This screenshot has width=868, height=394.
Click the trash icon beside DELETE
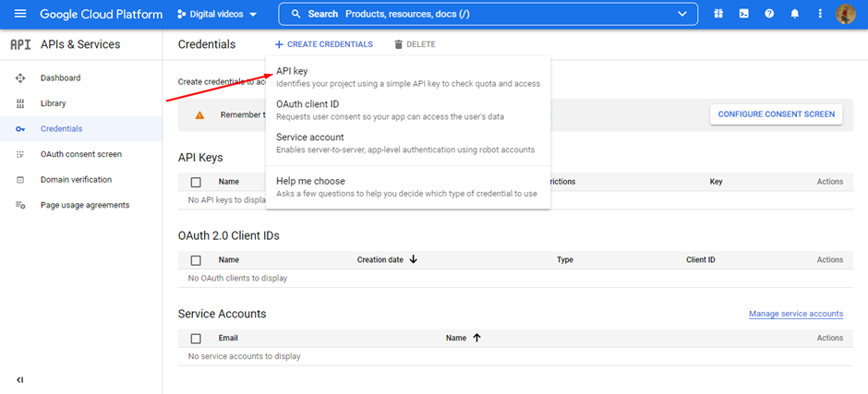click(399, 44)
